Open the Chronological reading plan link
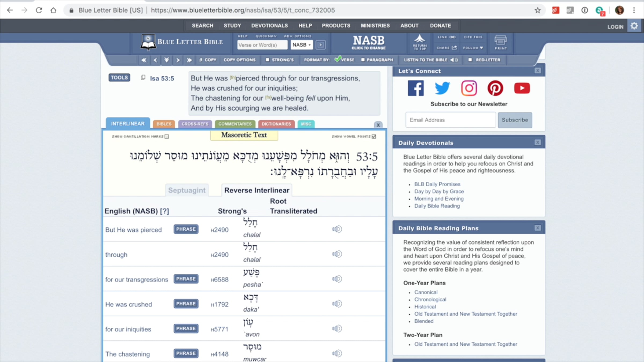Image resolution: width=644 pixels, height=362 pixels. point(430,300)
